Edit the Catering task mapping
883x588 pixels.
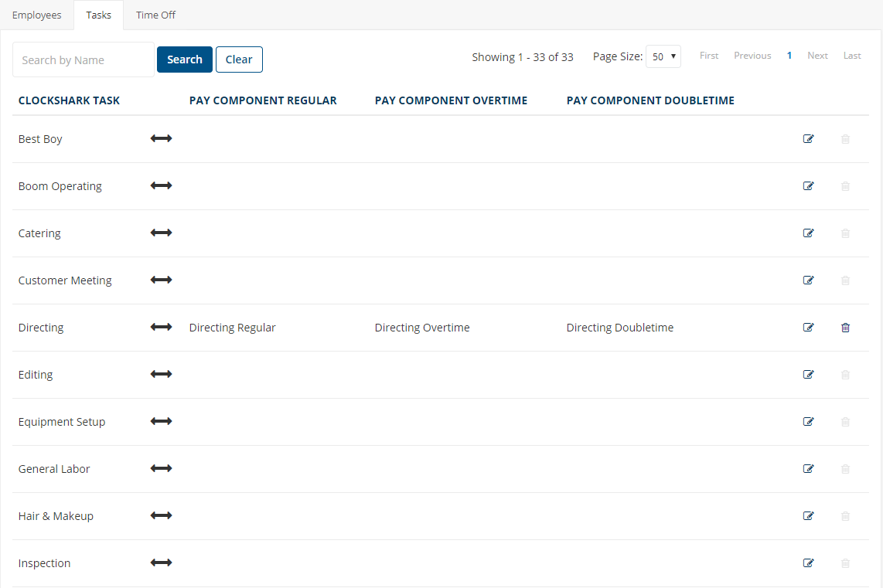[x=808, y=233]
